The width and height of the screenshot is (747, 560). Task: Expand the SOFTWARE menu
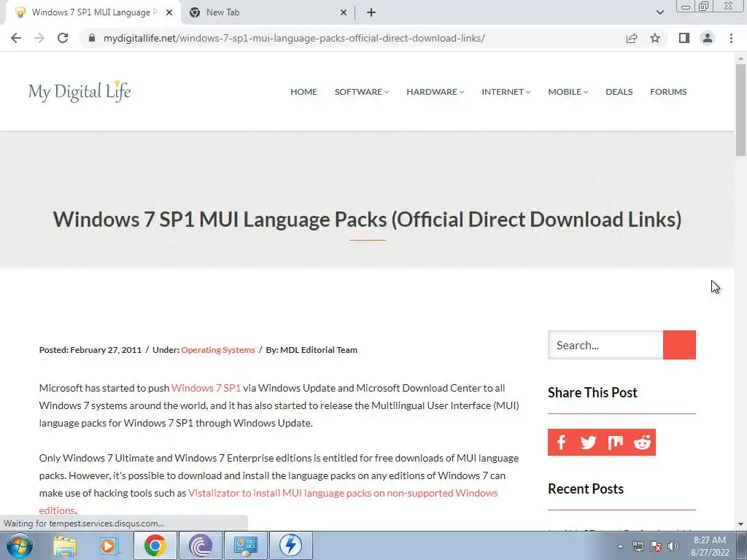click(362, 91)
